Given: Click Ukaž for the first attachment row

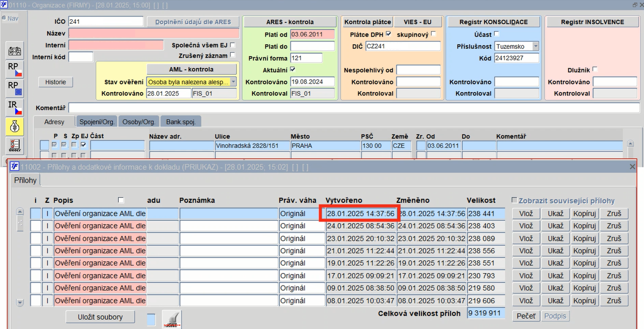Looking at the screenshot, I should pyautogui.click(x=555, y=214).
